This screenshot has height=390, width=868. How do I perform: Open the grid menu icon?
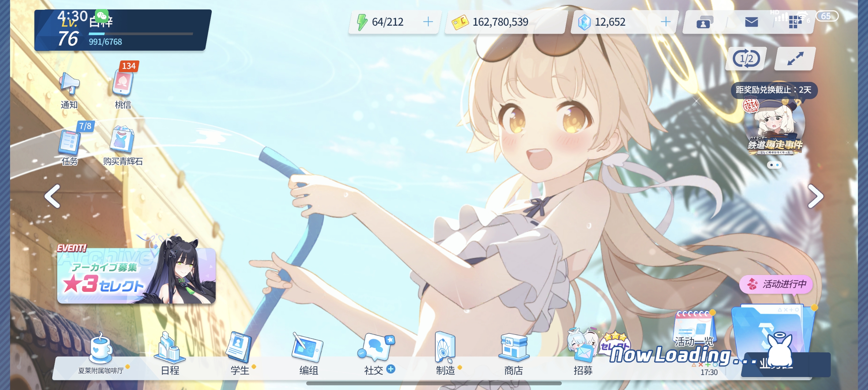coord(795,22)
